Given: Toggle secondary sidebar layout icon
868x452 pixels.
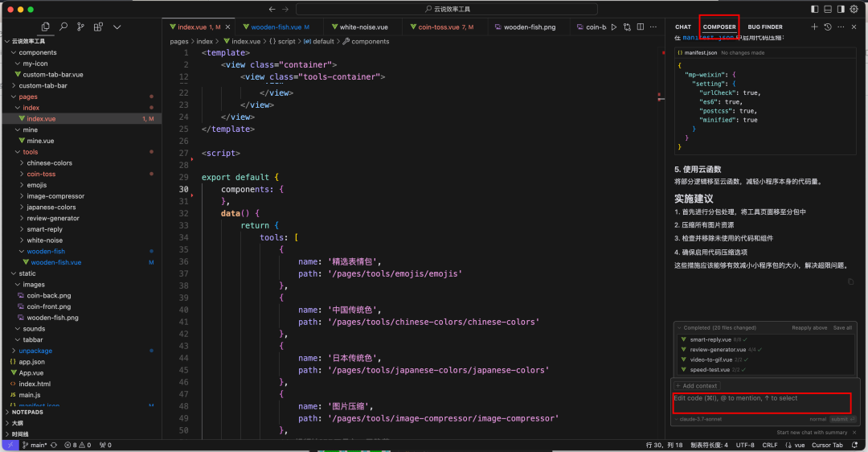Looking at the screenshot, I should tap(841, 9).
